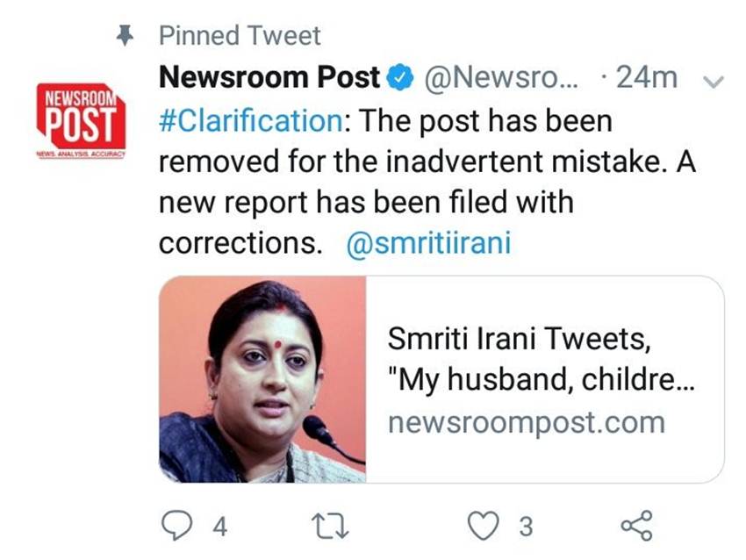Open the Newsroom Post profile avatar
The width and height of the screenshot is (746, 560).
(81, 121)
